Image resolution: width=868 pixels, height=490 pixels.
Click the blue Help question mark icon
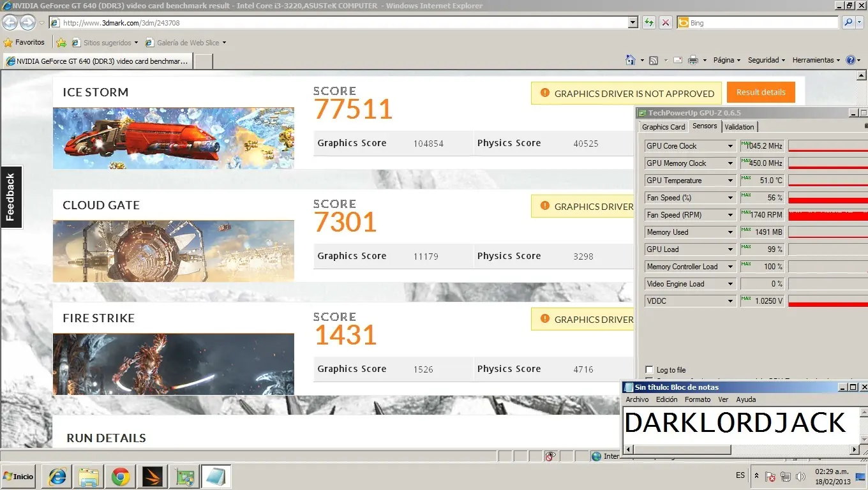click(850, 60)
